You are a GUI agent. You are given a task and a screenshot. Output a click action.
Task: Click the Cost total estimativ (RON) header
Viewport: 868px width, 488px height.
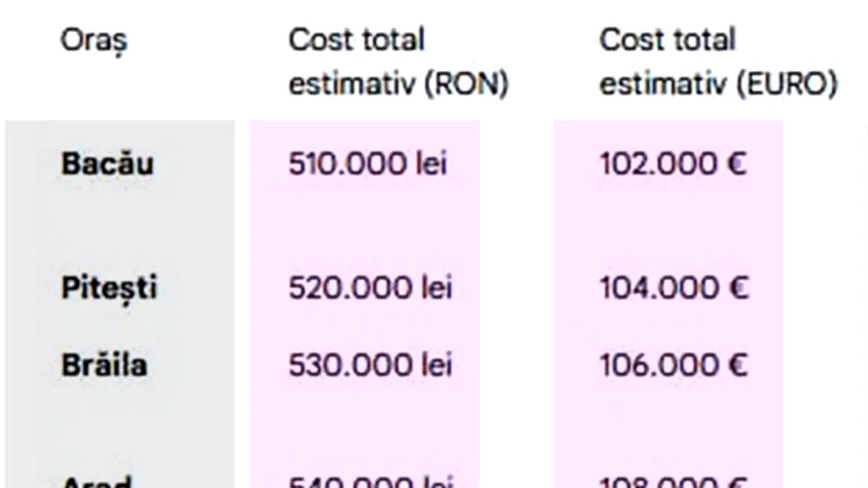(x=398, y=62)
